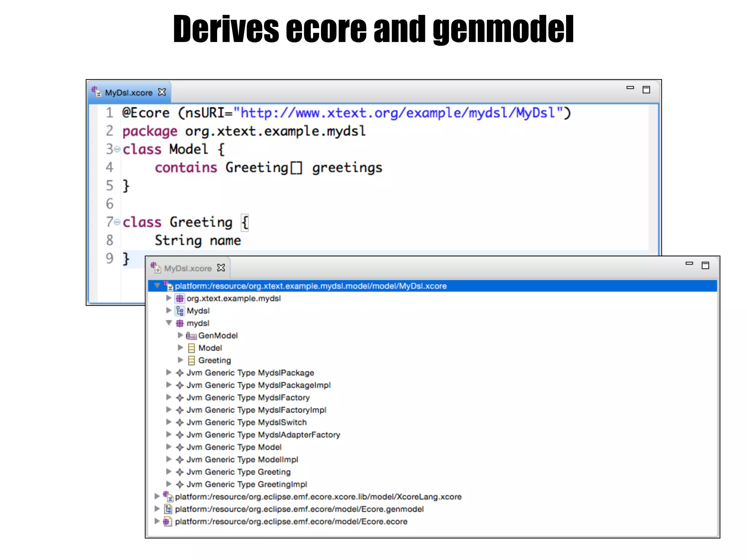This screenshot has height=560, width=747.
Task: Collapse the class Model fold marker
Action: [x=117, y=149]
